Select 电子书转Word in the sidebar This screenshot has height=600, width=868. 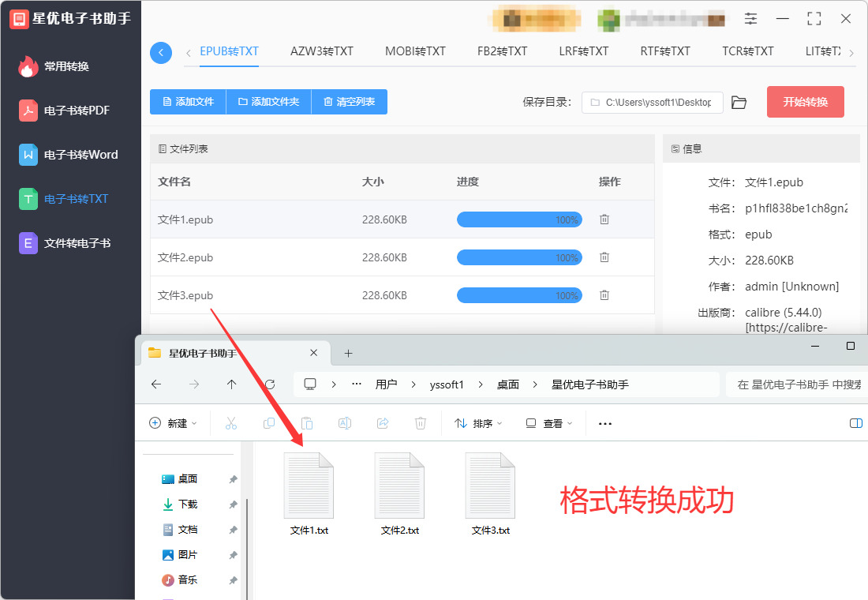(69, 155)
